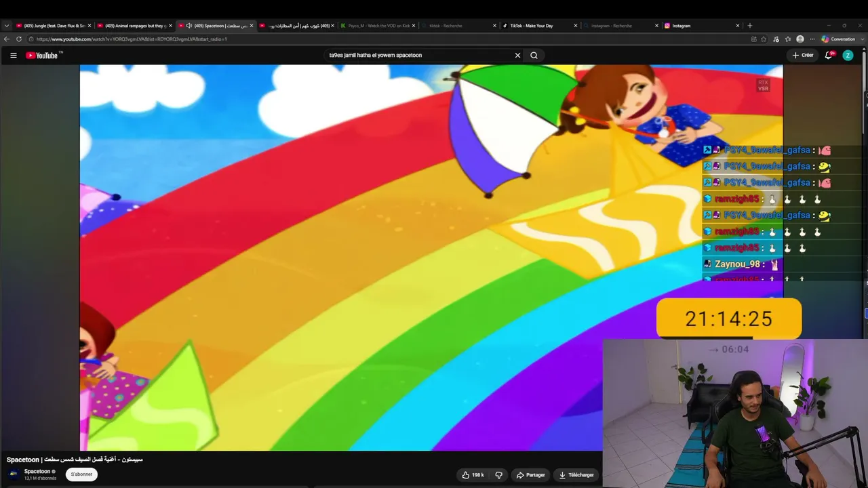Screen dimensions: 868x488
Task: Download the video with Télécharger
Action: coord(576,475)
